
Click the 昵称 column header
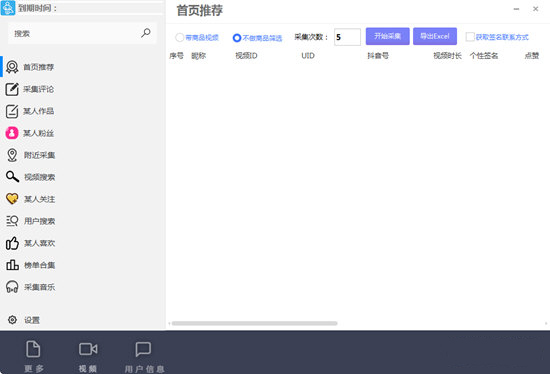[x=199, y=55]
